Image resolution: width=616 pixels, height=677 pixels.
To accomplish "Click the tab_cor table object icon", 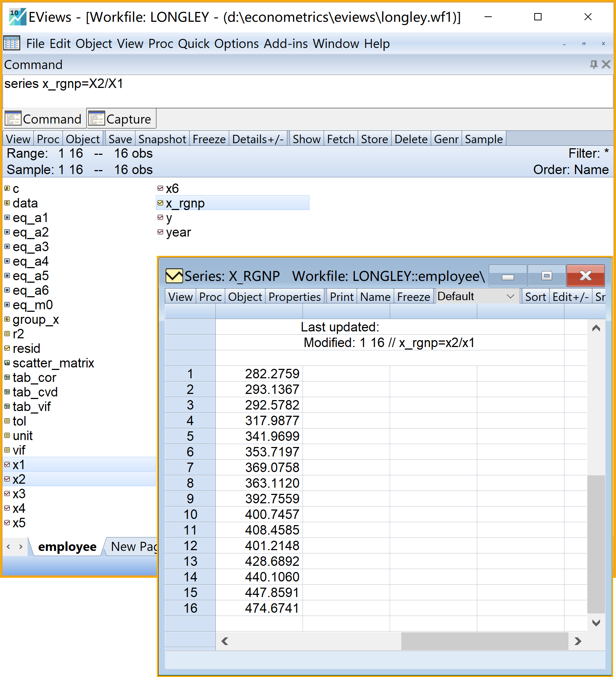I will [x=7, y=378].
